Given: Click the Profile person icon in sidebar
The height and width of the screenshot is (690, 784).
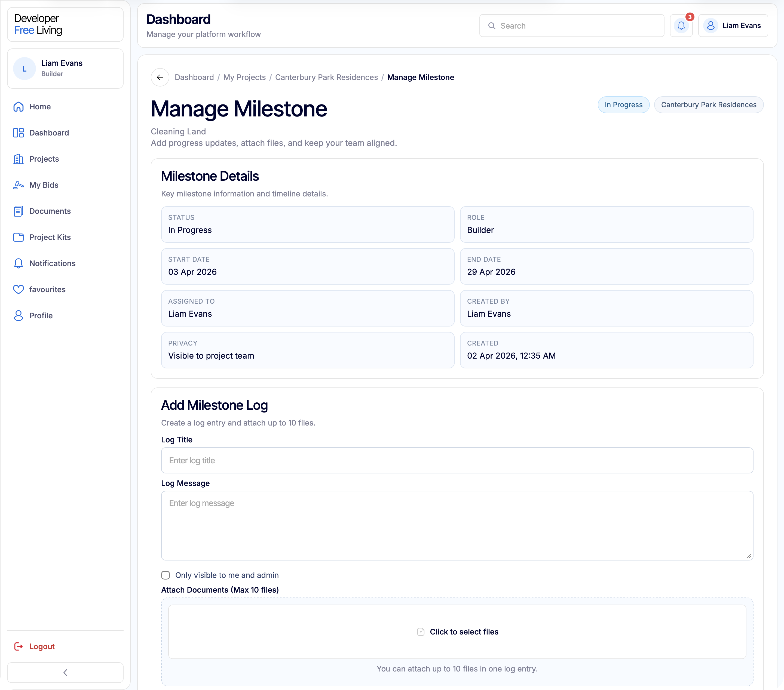Looking at the screenshot, I should (x=19, y=316).
